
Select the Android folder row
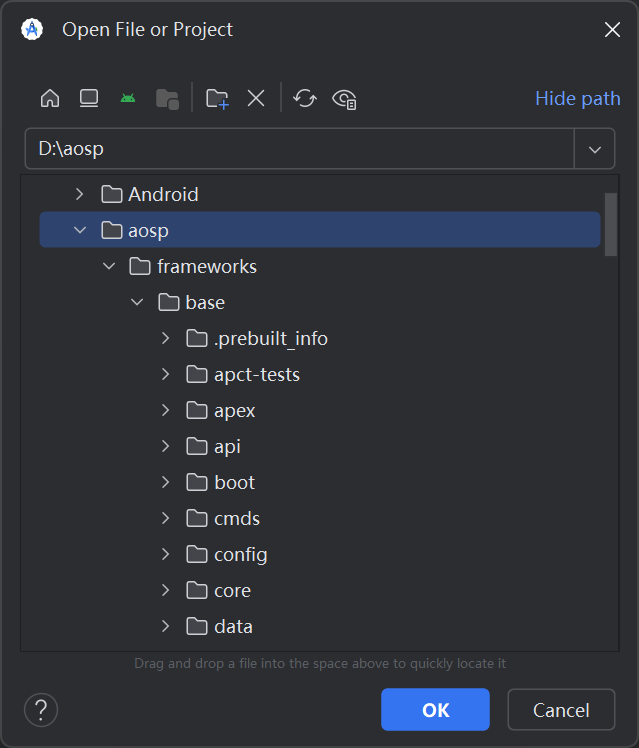tap(320, 194)
